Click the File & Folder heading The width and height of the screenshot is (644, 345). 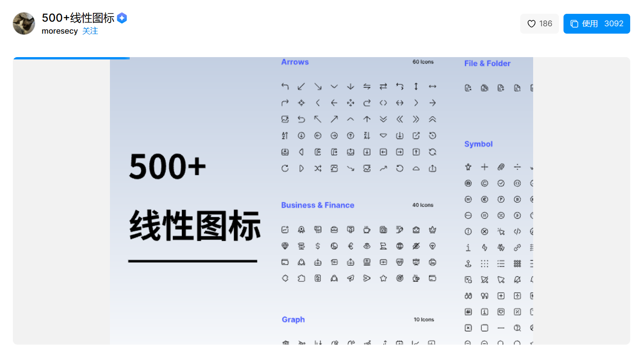click(488, 64)
